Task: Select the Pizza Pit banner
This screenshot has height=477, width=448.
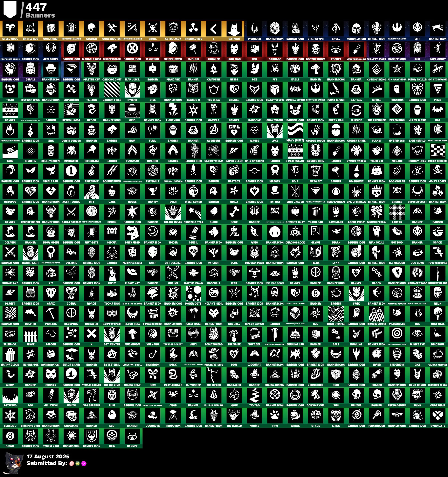Action: click(x=315, y=171)
